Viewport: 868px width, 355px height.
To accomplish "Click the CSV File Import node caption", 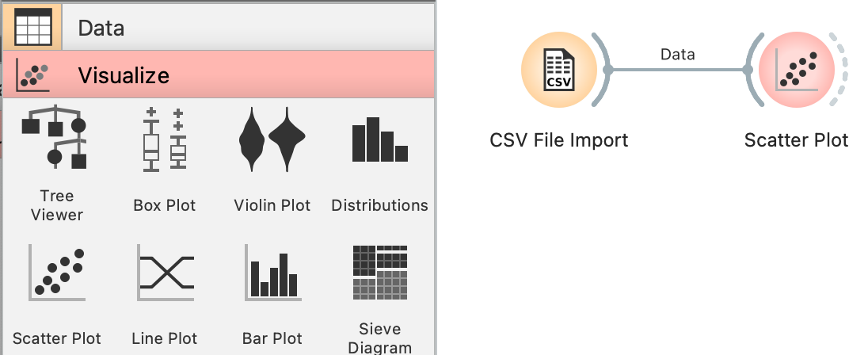I will point(558,140).
